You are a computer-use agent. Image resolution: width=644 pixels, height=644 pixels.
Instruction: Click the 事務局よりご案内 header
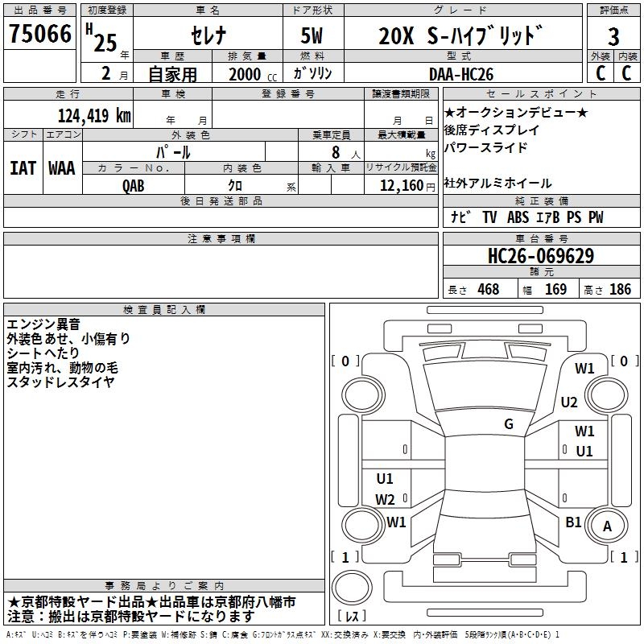(x=164, y=586)
